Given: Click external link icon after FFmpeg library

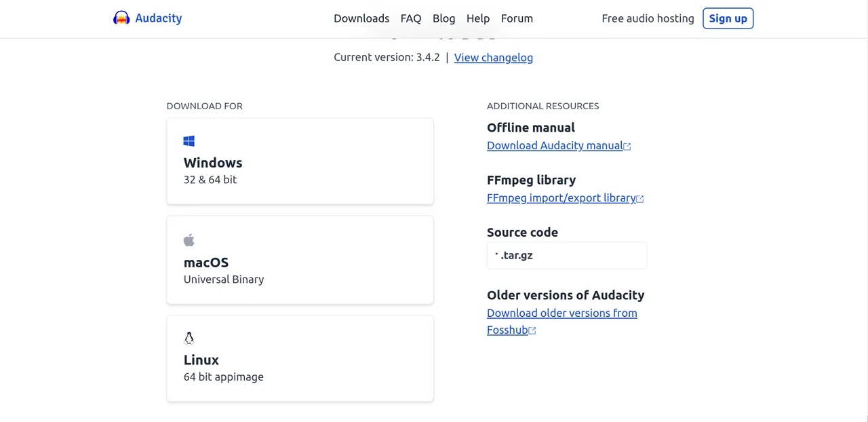Looking at the screenshot, I should point(640,199).
